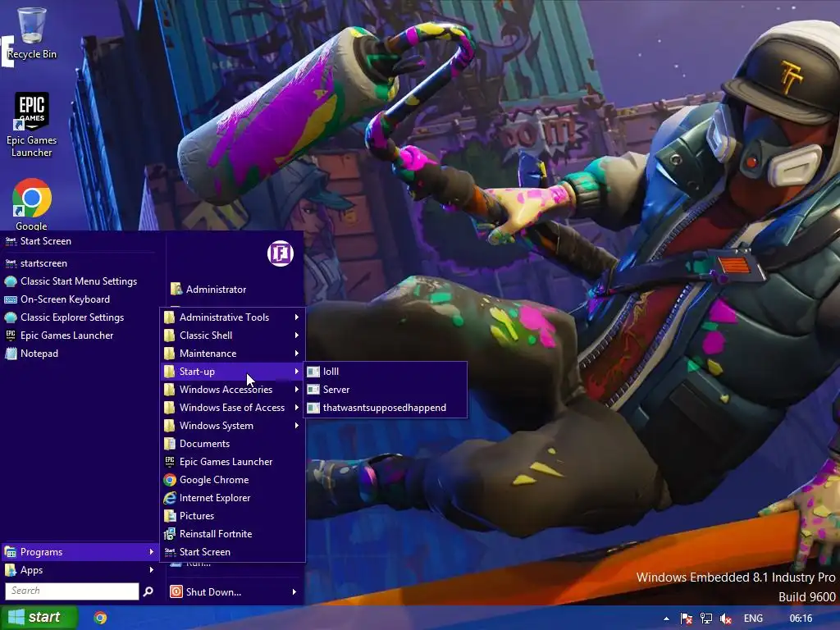The height and width of the screenshot is (630, 840).
Task: Click the 06:16 taskbar clock
Action: pyautogui.click(x=801, y=619)
